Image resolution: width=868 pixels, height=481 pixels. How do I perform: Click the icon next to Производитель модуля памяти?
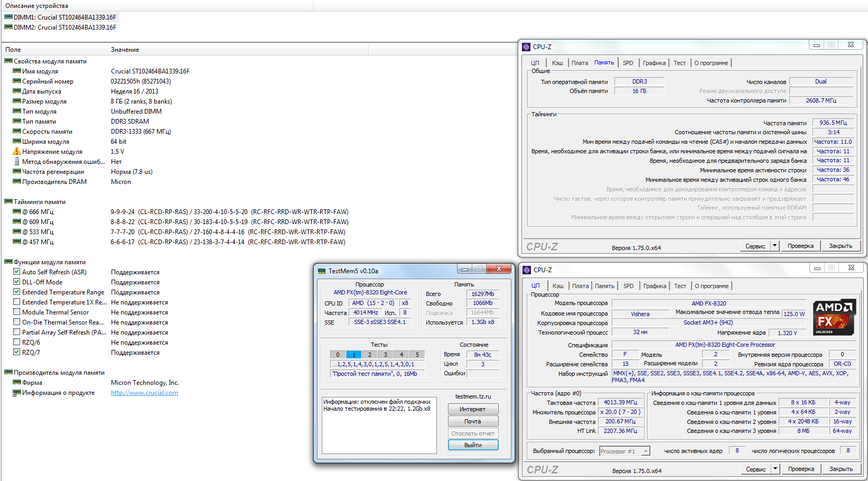pyautogui.click(x=8, y=372)
